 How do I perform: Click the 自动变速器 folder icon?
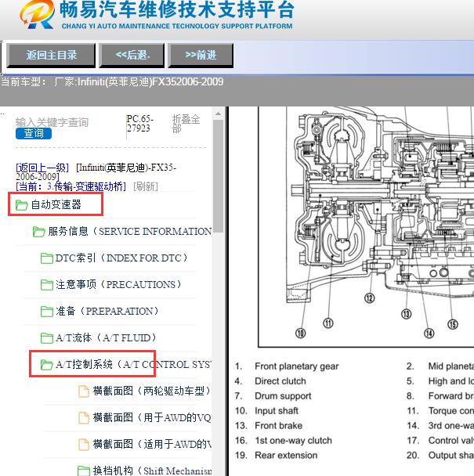22,205
